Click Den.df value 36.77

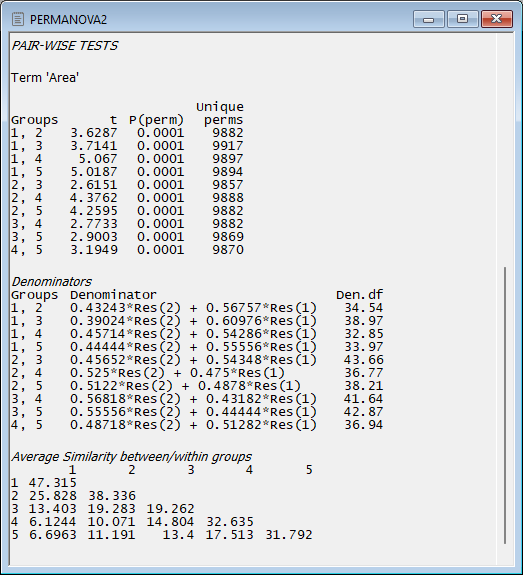click(x=363, y=373)
